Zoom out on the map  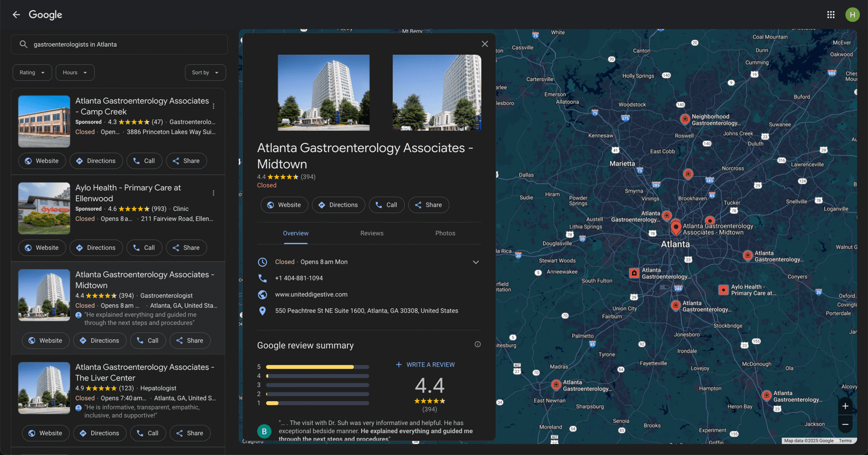coord(845,424)
